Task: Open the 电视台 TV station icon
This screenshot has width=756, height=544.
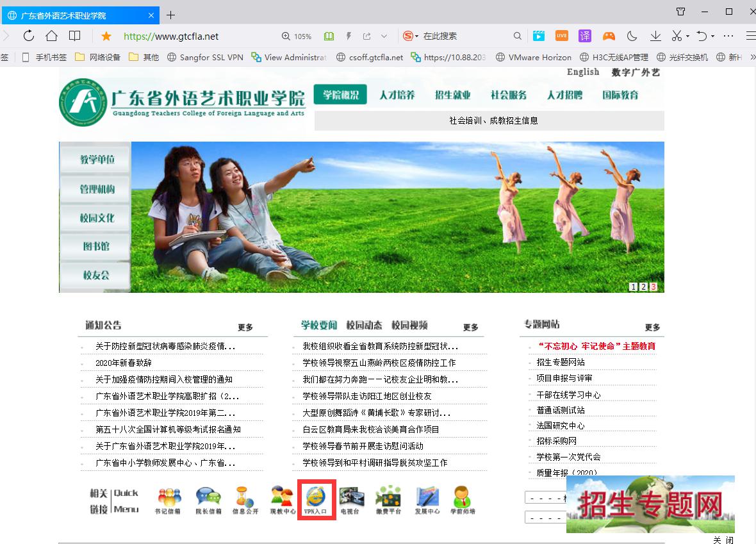Action: [x=350, y=499]
